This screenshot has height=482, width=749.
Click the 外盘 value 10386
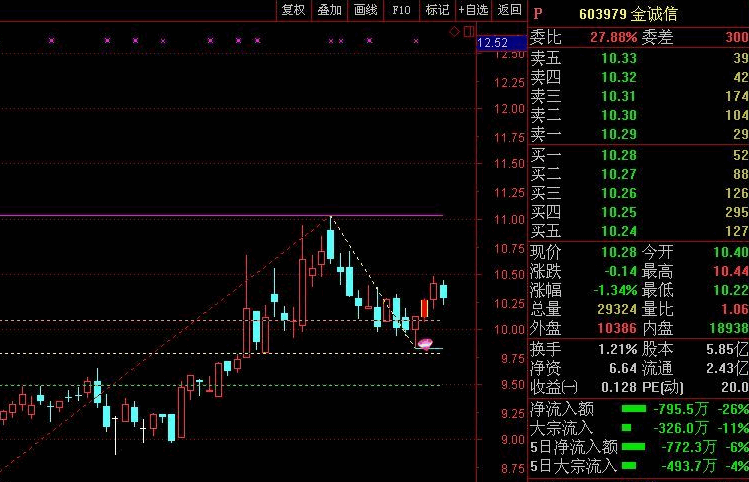click(617, 329)
